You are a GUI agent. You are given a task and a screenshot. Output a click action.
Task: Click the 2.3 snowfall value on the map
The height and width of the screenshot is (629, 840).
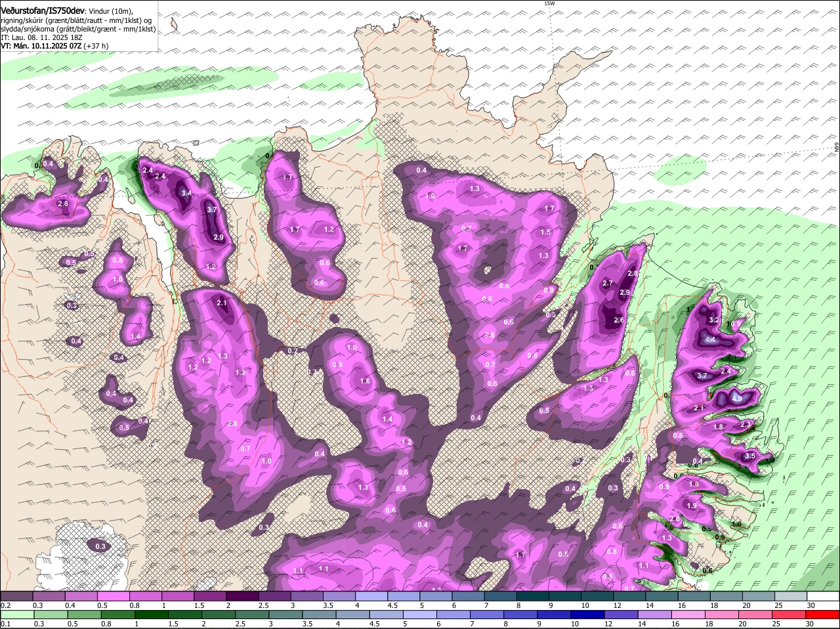click(x=745, y=425)
